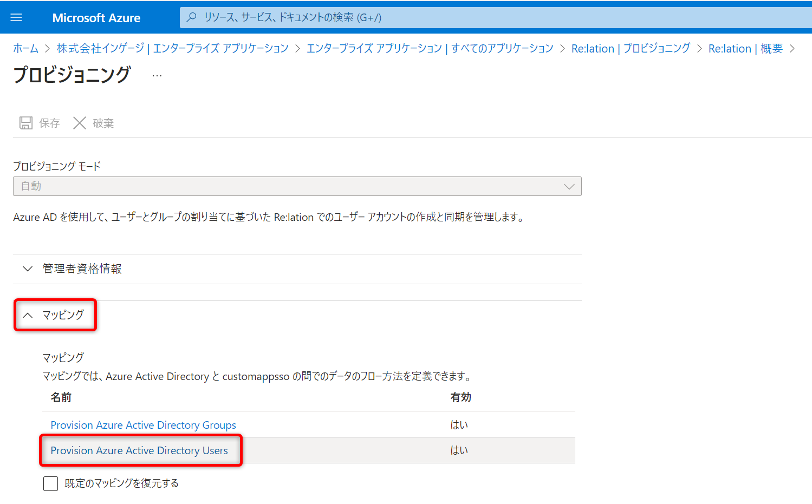Image resolution: width=812 pixels, height=504 pixels.
Task: Go to Re:lation 概要 breadcrumb
Action: point(745,49)
